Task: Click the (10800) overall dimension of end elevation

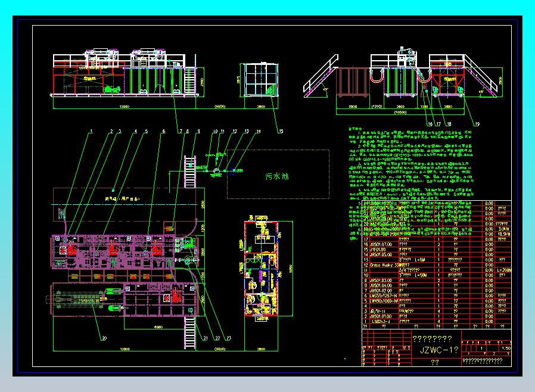Action: click(x=400, y=112)
